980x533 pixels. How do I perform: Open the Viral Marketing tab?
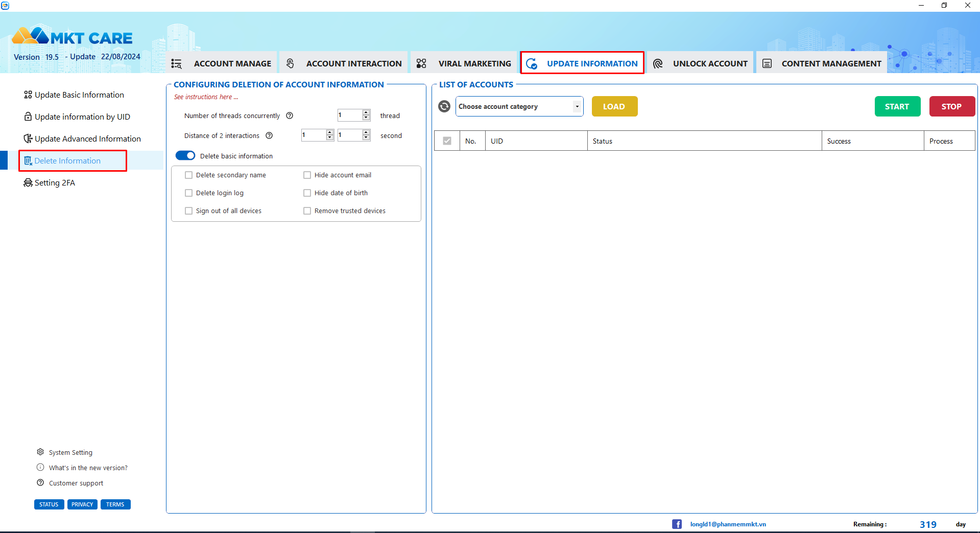coord(464,63)
